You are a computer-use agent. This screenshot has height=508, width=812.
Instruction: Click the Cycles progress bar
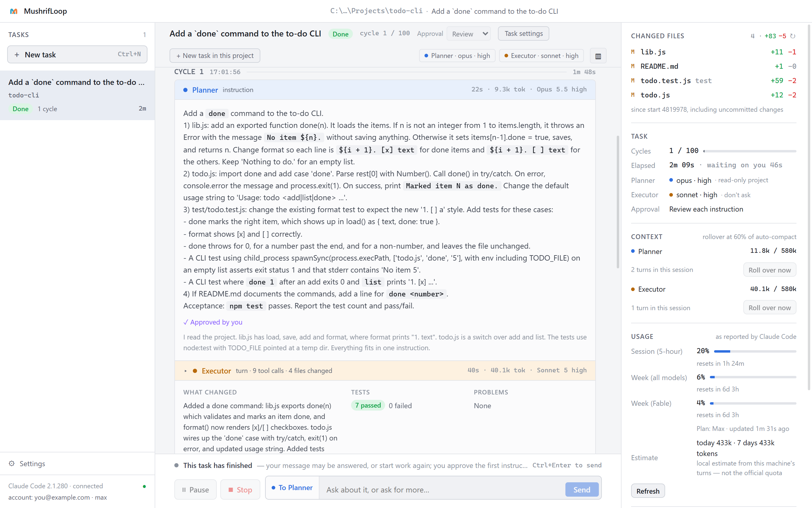point(750,151)
